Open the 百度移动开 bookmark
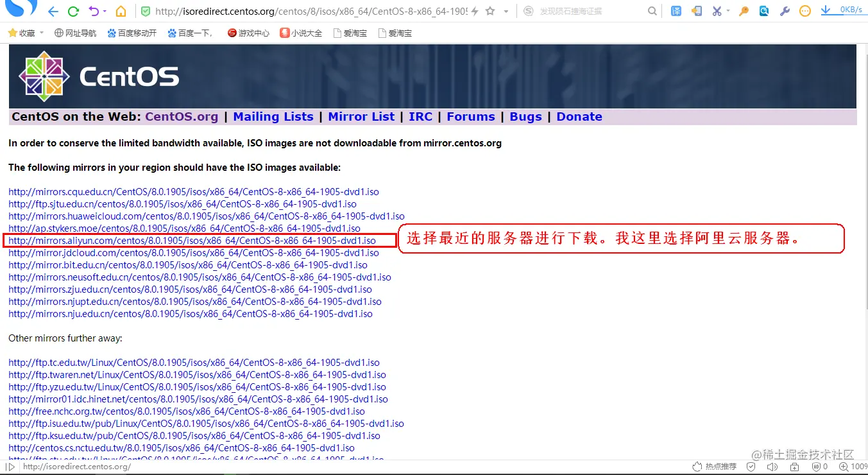This screenshot has height=475, width=868. point(132,33)
